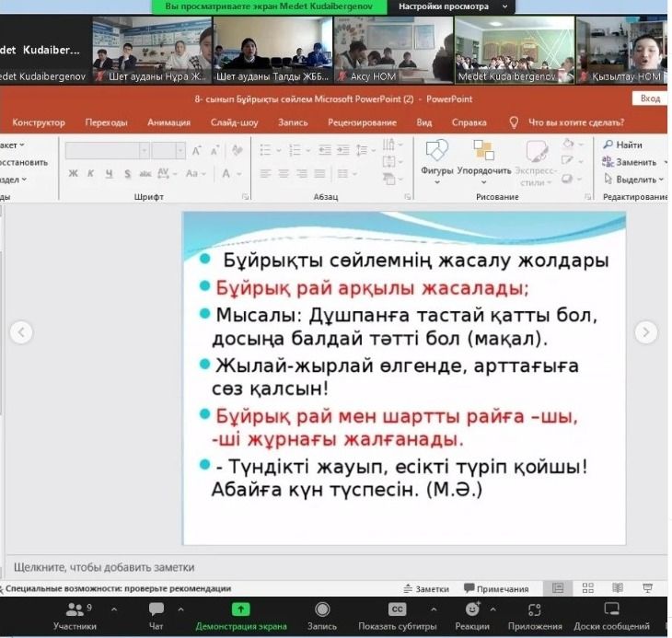Click Найти in the editing group
Screen dimensions: 672x638
click(623, 145)
